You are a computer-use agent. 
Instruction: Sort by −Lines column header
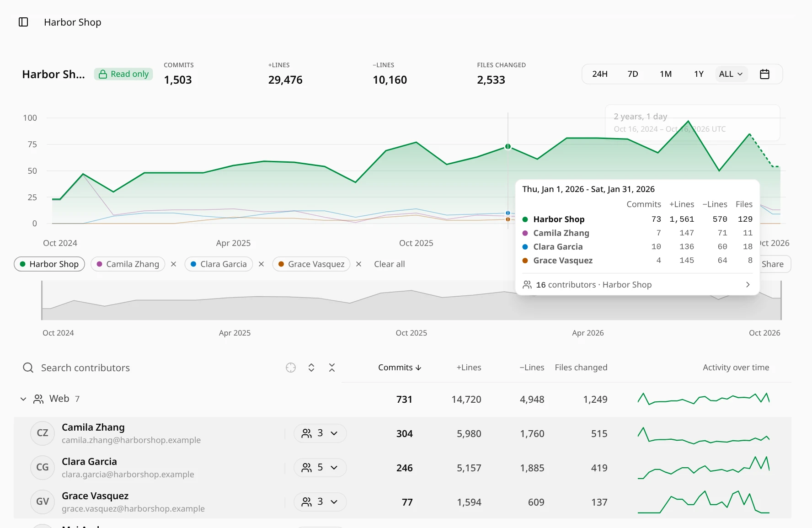(532, 368)
